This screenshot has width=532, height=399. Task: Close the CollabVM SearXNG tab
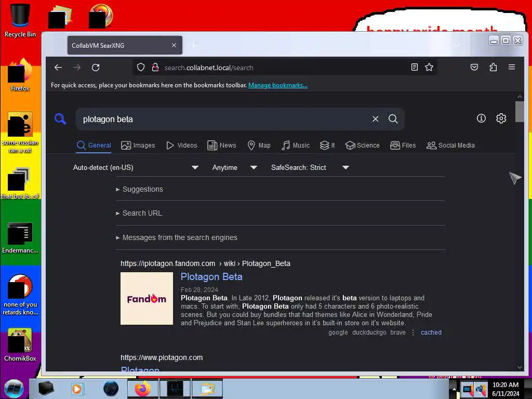[x=174, y=45]
